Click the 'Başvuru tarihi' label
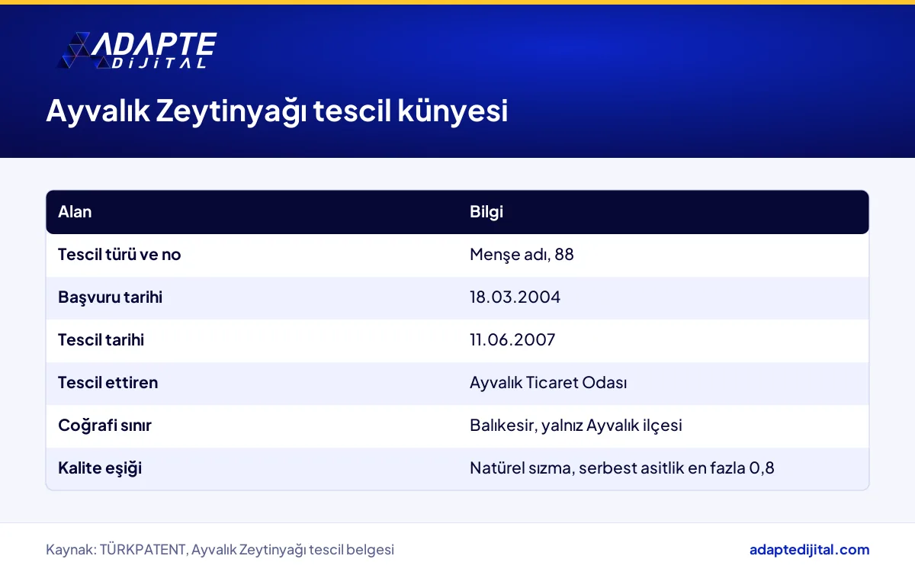Image resolution: width=915 pixels, height=588 pixels. (110, 297)
